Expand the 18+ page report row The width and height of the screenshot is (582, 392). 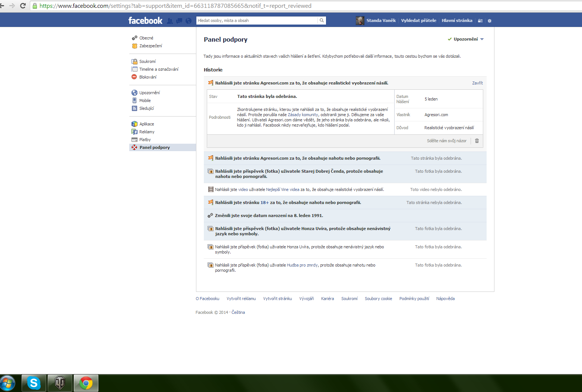click(x=345, y=203)
